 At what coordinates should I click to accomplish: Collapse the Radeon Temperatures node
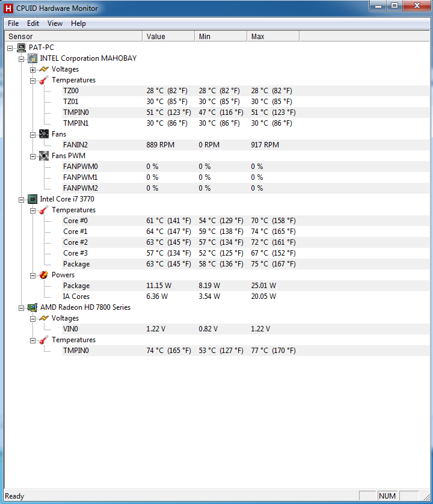33,340
